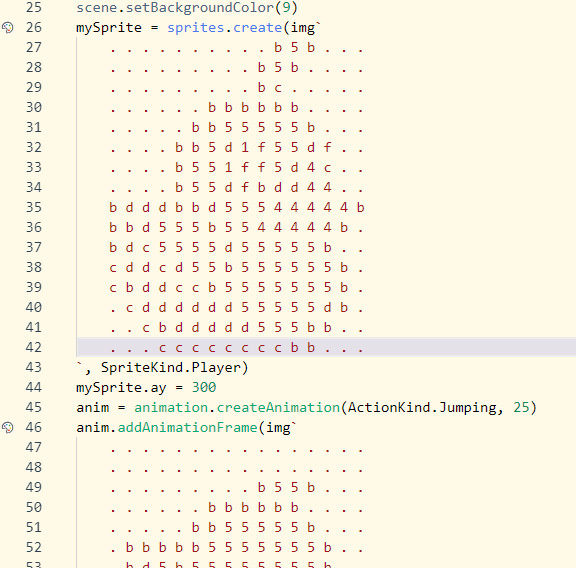Select line number 25 in the gutter

[34, 7]
